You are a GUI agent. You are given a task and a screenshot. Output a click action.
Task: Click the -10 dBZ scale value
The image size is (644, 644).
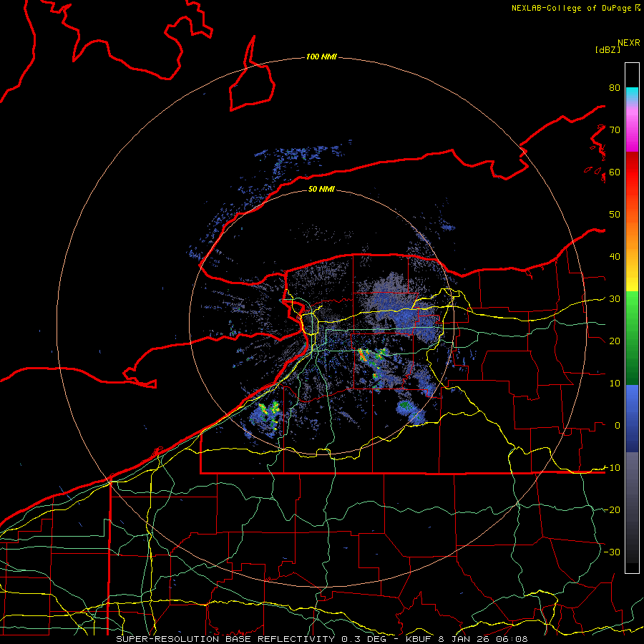point(612,467)
